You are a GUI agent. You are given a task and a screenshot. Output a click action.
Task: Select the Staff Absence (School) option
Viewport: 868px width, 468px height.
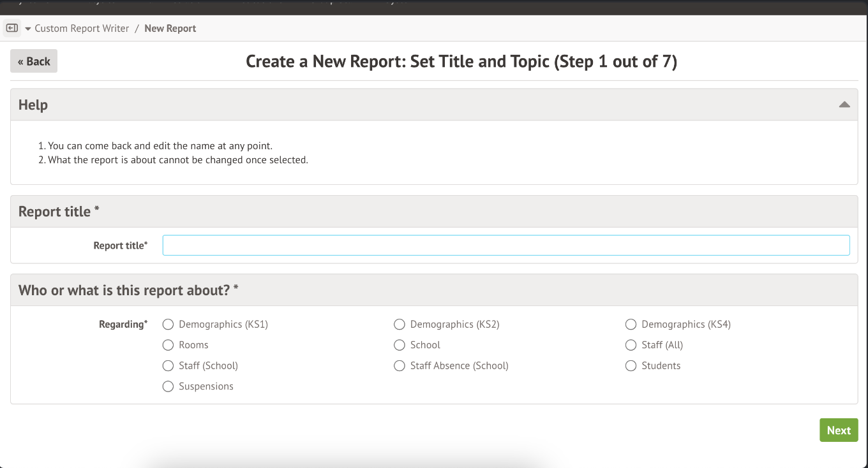coord(400,366)
